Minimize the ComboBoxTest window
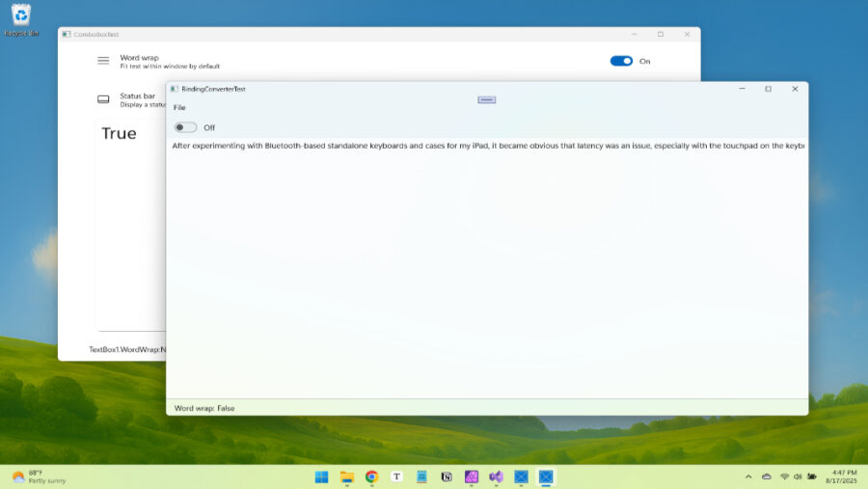The image size is (868, 489). [635, 35]
